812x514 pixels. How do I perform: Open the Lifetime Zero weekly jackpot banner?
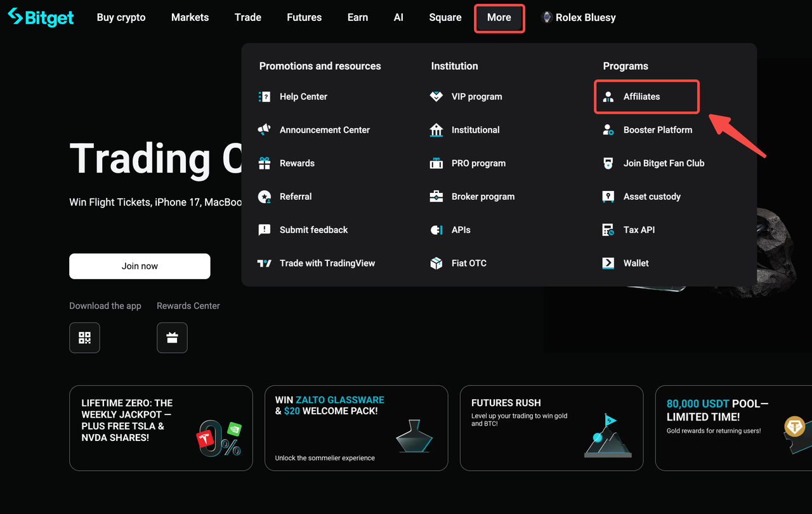tap(161, 428)
